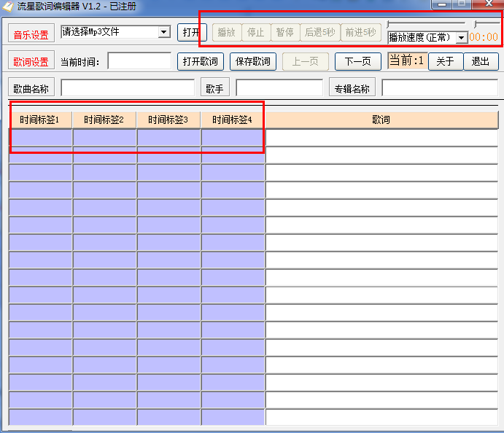The height and width of the screenshot is (433, 504).
Task: Click last row cell under 时间标签1
Action: click(40, 417)
